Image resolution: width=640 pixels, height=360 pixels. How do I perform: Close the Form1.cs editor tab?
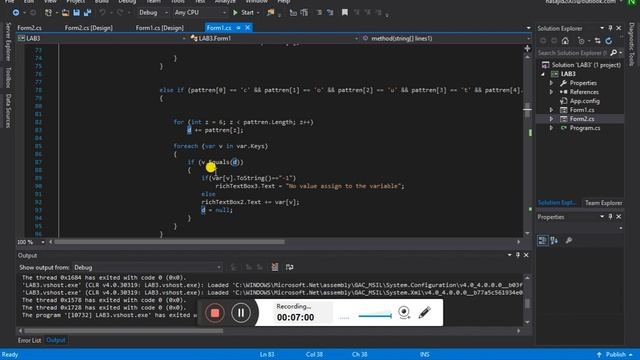(247, 28)
